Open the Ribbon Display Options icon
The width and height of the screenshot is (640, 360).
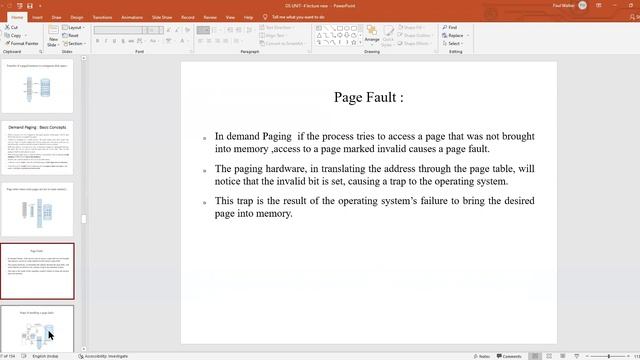click(x=599, y=5)
